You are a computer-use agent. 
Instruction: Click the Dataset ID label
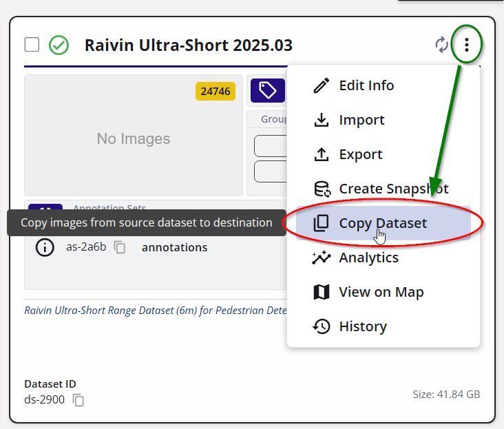50,384
